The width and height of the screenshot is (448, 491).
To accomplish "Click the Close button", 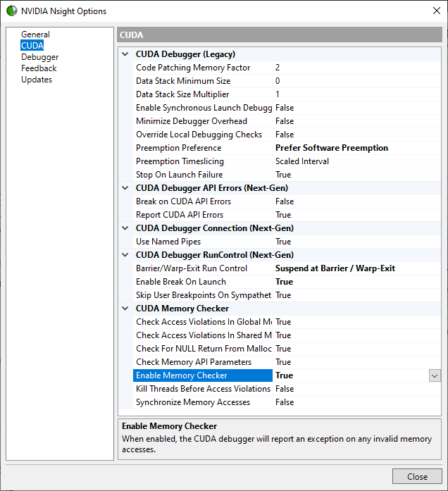I will point(417,476).
